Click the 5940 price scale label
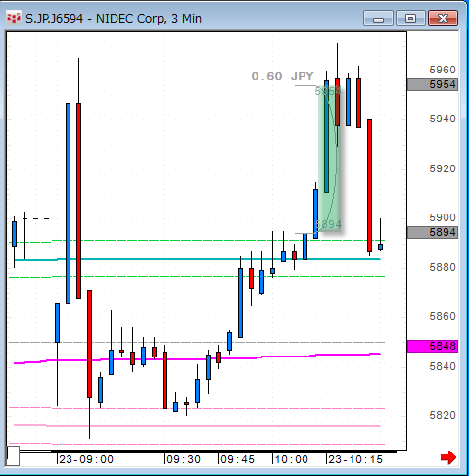 point(443,119)
